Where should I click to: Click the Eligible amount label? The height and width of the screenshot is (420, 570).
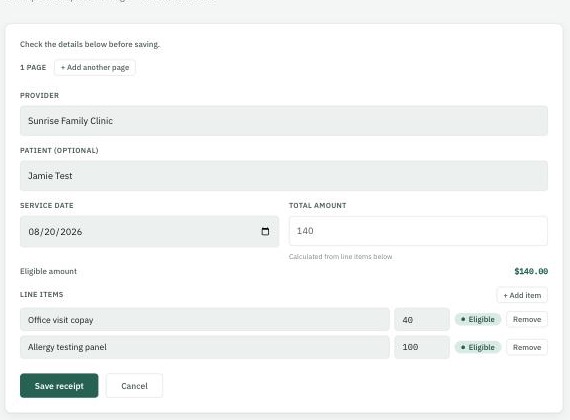point(48,271)
